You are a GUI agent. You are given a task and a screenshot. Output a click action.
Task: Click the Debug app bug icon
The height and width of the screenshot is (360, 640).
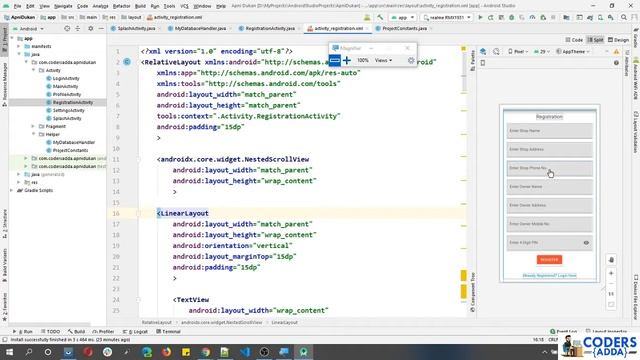point(511,18)
